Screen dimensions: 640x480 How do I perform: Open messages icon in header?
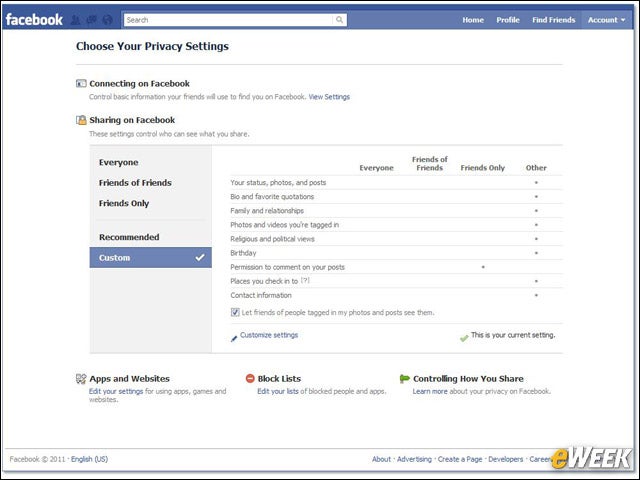point(91,20)
